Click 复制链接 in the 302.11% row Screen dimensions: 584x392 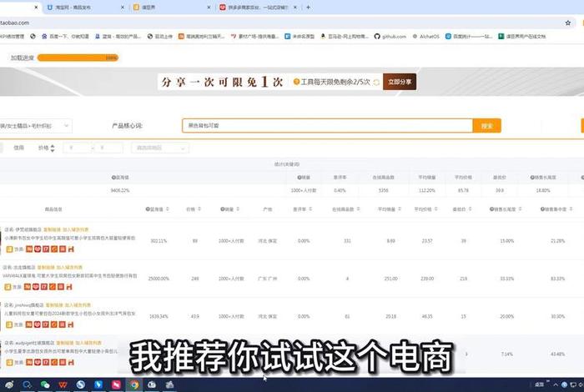(52, 229)
